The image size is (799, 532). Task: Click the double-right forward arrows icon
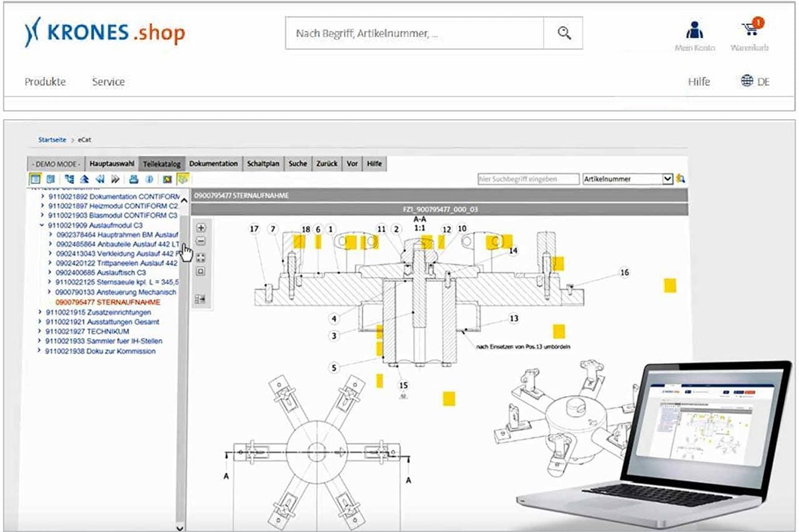[115, 179]
